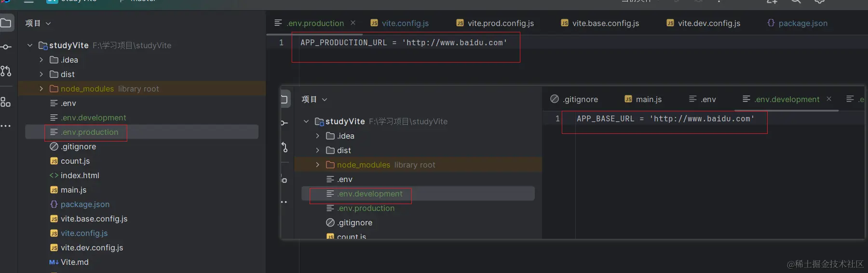
Task: Open Commit tool window icon in inset window
Action: 284,123
